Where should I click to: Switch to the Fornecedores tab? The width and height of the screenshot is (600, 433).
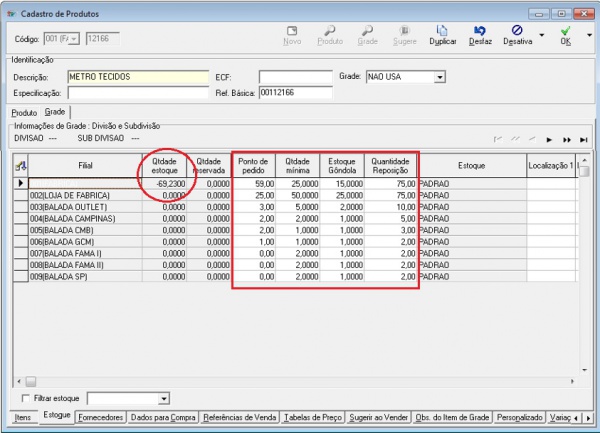[x=102, y=417]
